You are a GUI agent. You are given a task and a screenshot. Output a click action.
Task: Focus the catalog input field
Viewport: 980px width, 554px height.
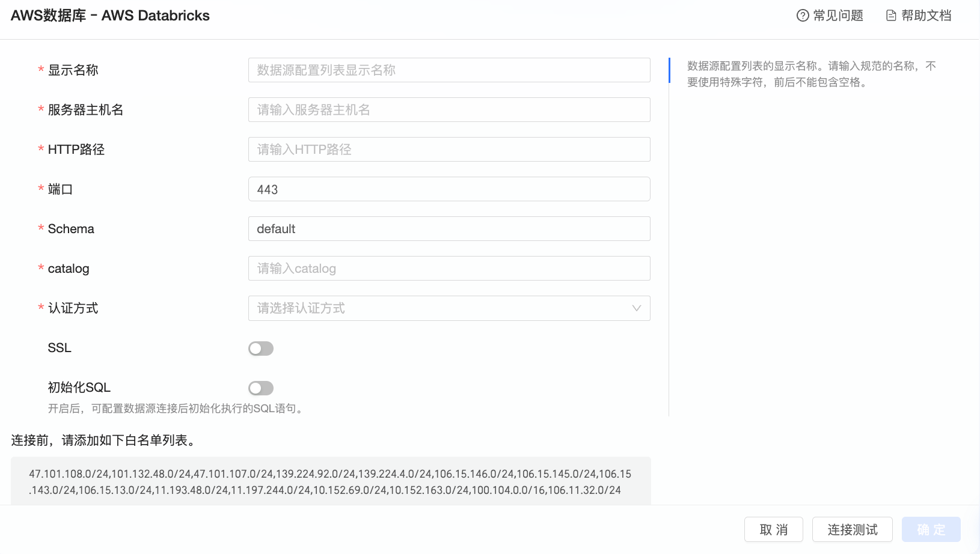pyautogui.click(x=449, y=269)
